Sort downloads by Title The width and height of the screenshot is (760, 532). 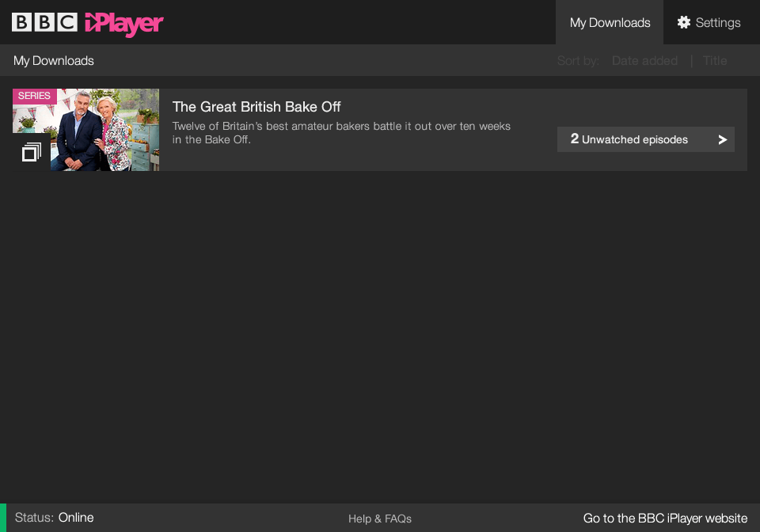coord(715,61)
